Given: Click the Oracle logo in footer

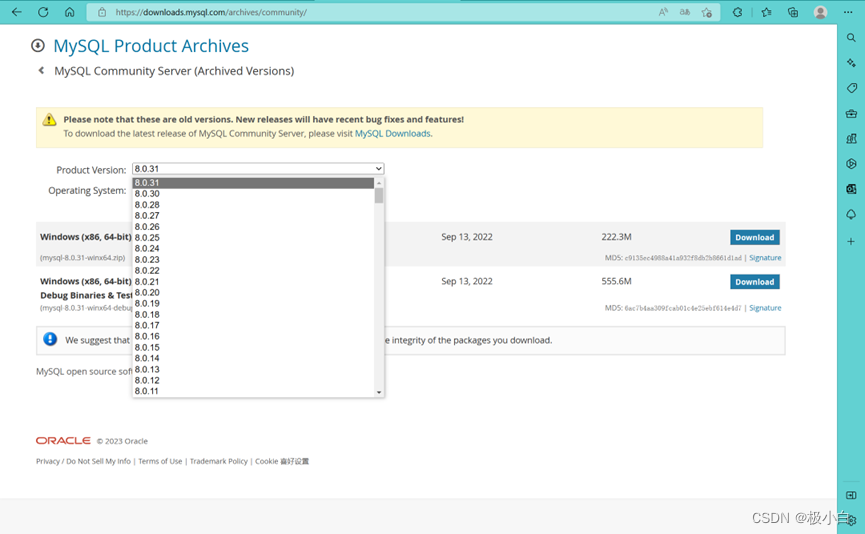Looking at the screenshot, I should [x=63, y=440].
